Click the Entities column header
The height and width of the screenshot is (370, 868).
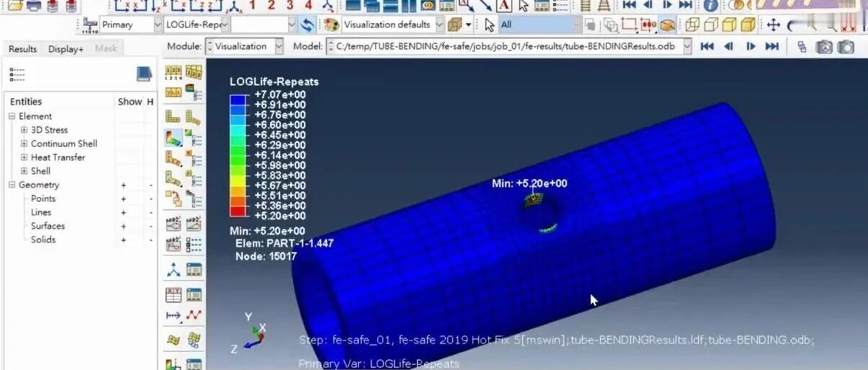point(26,102)
